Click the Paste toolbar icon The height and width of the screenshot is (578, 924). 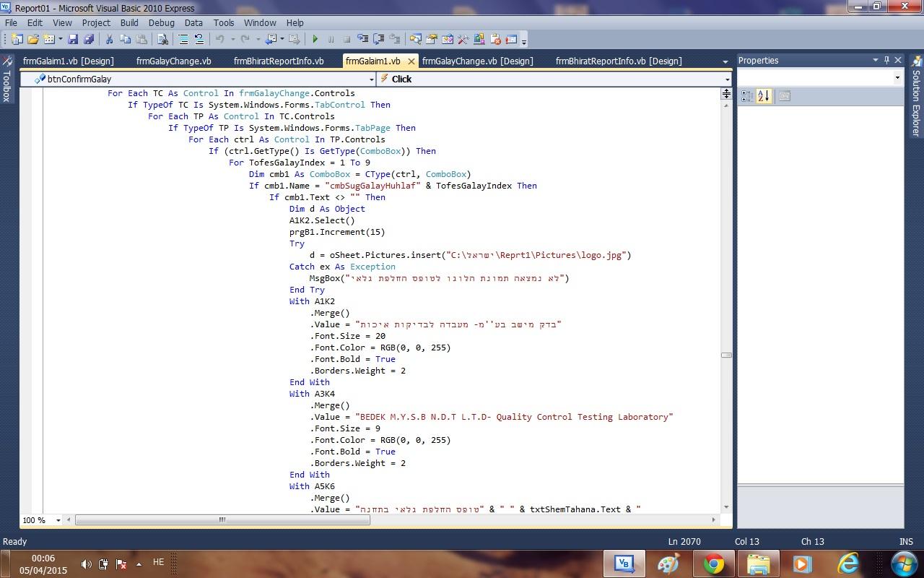pyautogui.click(x=141, y=39)
